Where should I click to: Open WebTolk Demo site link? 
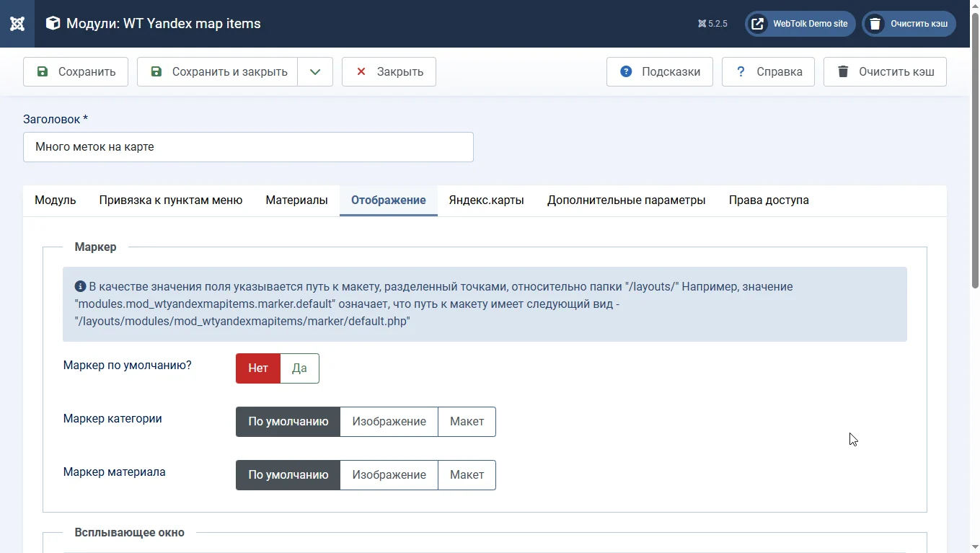[800, 24]
